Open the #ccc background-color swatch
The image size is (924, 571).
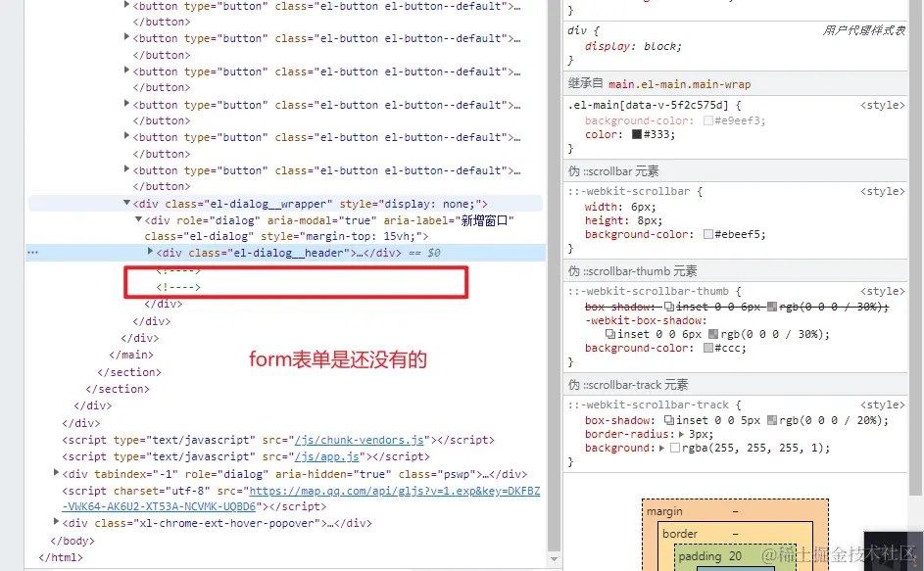(x=708, y=349)
